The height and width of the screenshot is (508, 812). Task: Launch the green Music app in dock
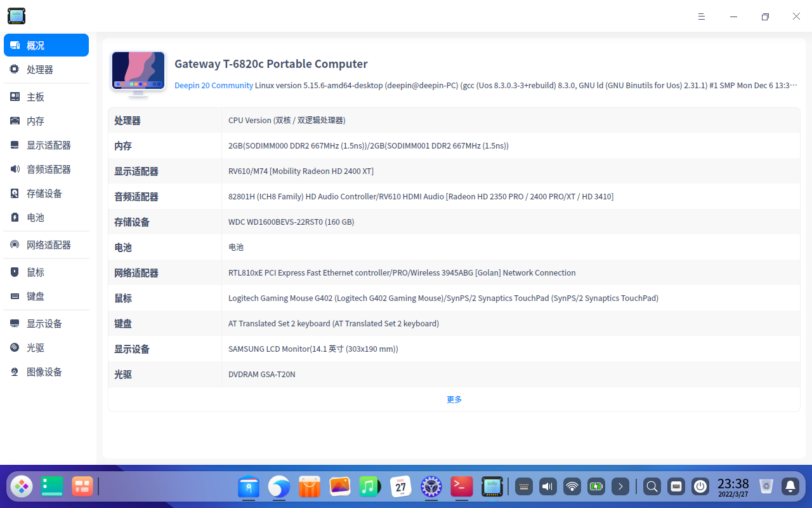pos(370,486)
